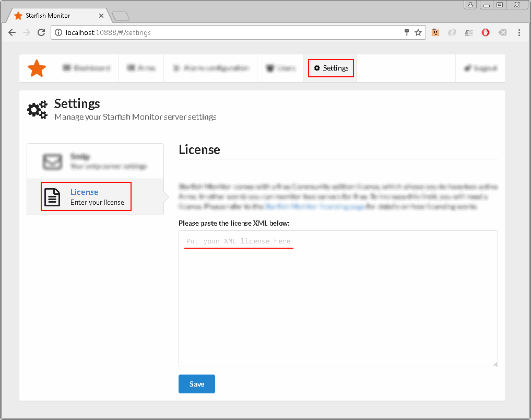Open the blurred Dashboard nav item

pos(86,68)
